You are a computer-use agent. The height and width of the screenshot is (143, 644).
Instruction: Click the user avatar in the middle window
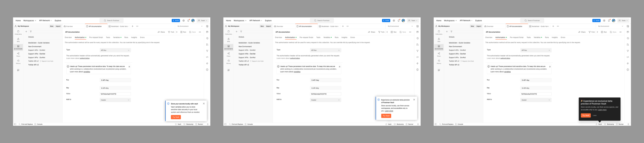pos(403,20)
